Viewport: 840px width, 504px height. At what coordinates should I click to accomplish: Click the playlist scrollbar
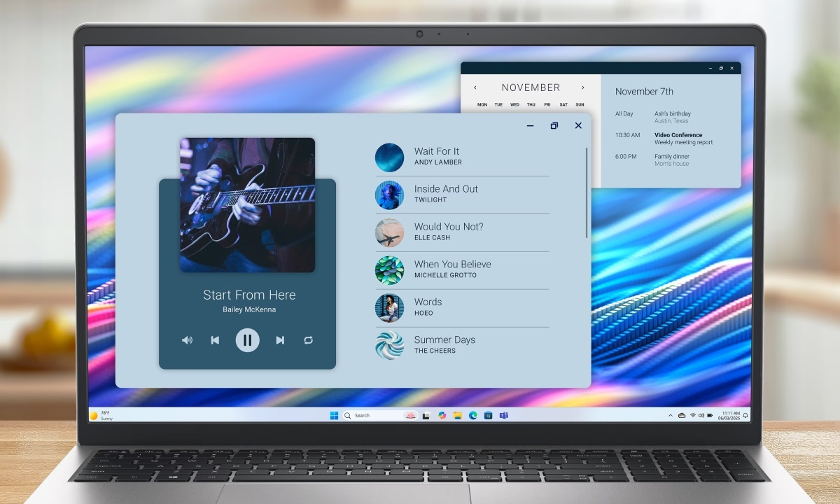587,192
